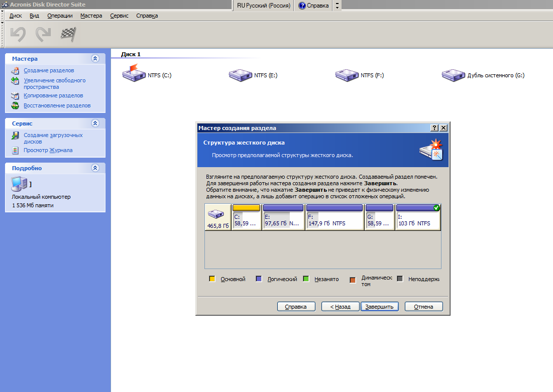Image resolution: width=553 pixels, height=392 pixels.
Task: Click the Просмотр Журнала link
Action: (48, 150)
